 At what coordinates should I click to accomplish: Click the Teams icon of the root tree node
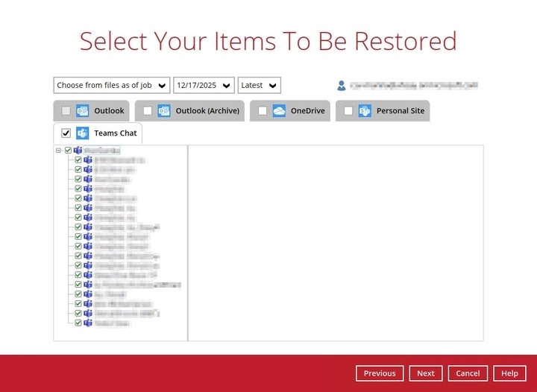click(78, 151)
